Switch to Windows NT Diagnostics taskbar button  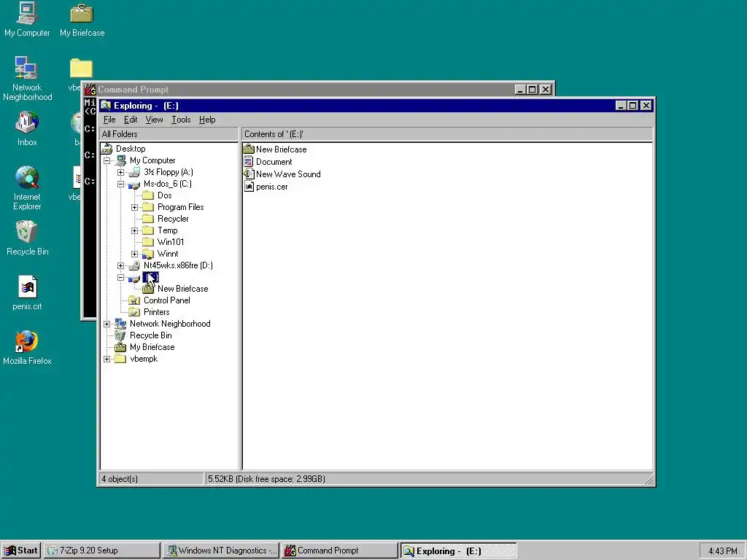click(x=220, y=551)
